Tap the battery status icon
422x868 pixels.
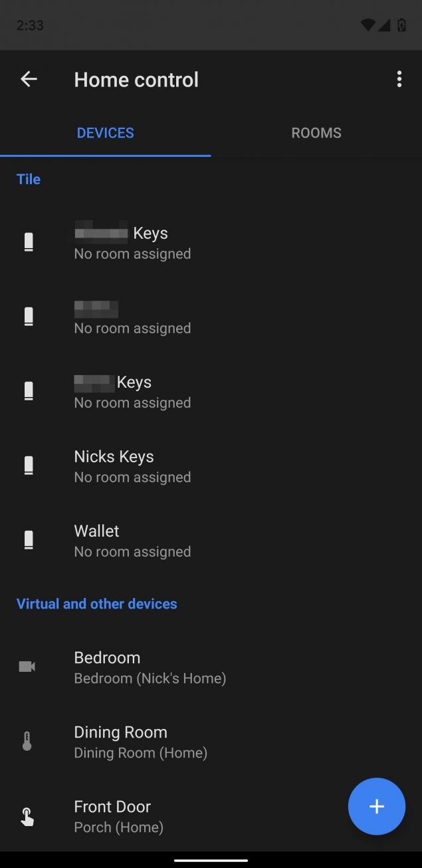(401, 25)
